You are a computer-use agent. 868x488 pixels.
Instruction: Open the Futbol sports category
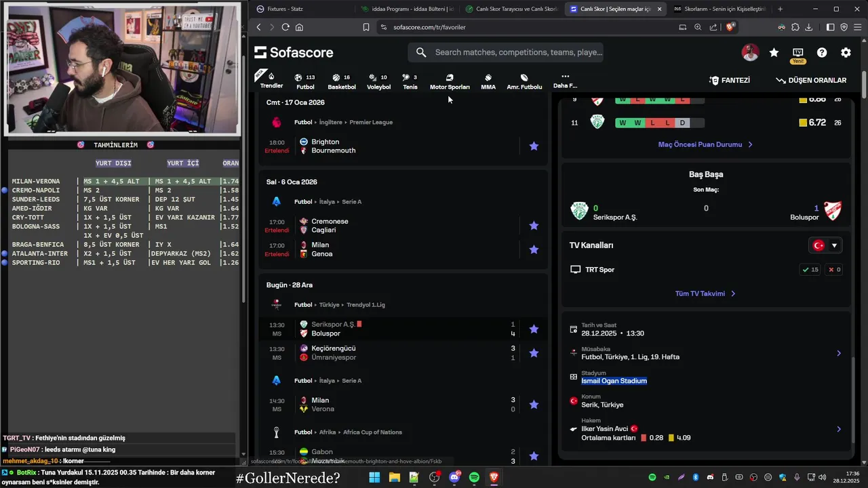pyautogui.click(x=305, y=81)
